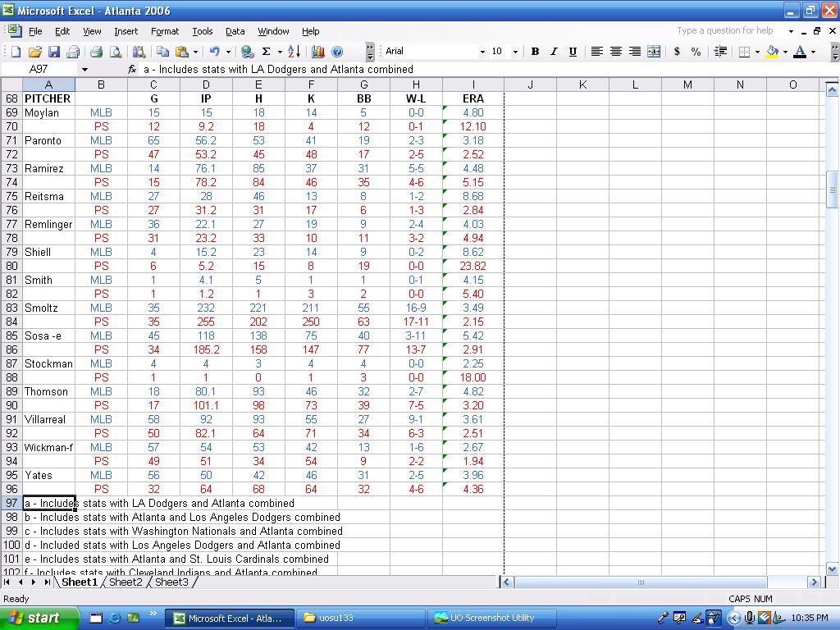840x630 pixels.
Task: Click the AutoSum sigma icon
Action: click(x=266, y=52)
